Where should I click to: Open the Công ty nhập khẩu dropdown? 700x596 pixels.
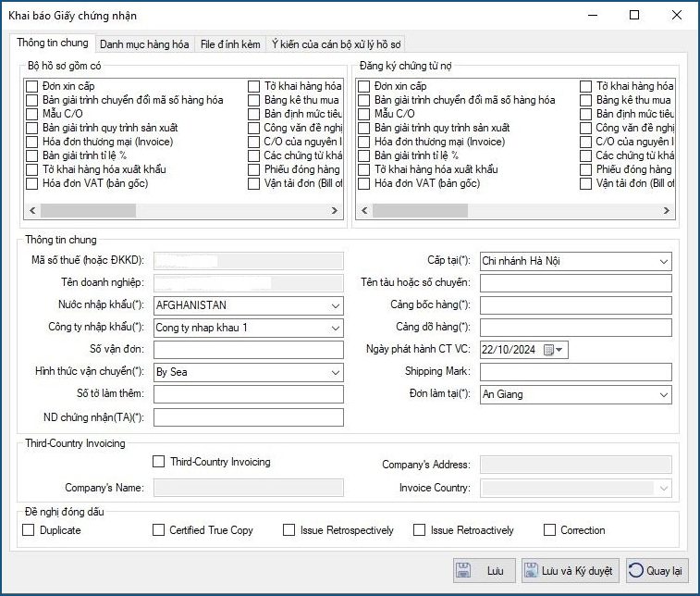pos(336,329)
